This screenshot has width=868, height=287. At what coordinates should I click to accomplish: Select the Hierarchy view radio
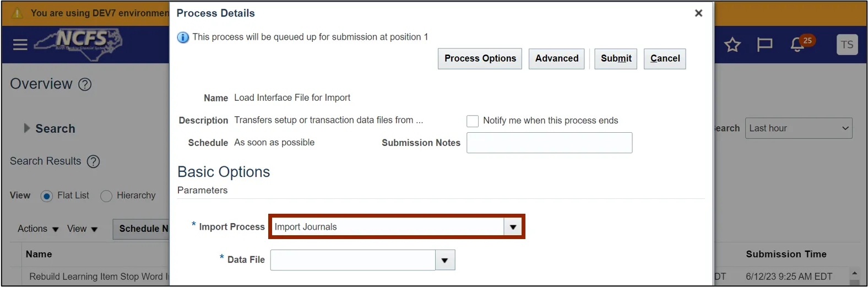[x=106, y=196]
